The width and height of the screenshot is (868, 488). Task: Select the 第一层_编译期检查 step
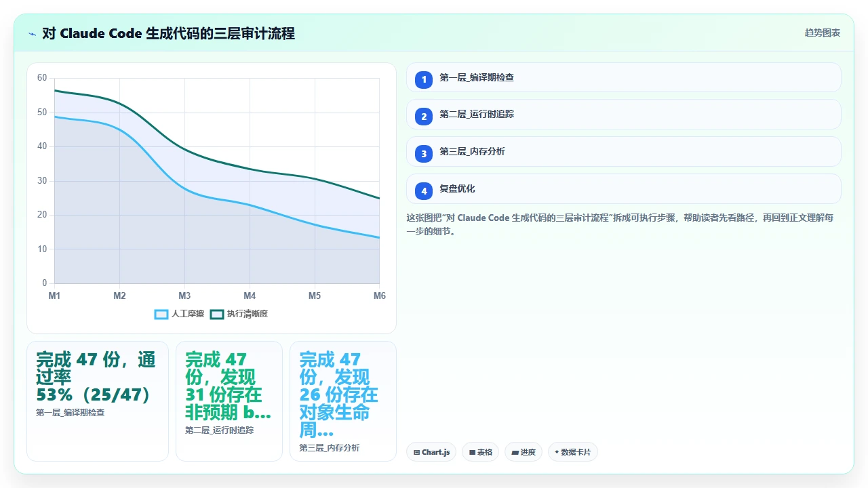623,77
